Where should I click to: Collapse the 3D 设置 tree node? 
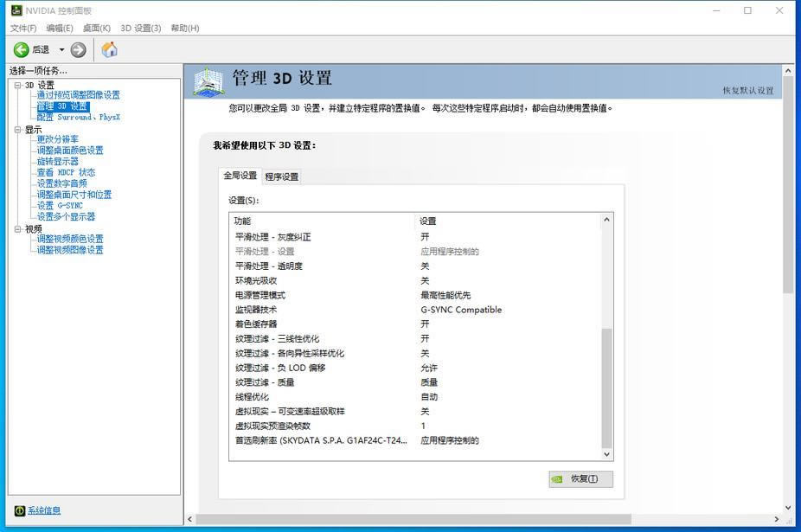[17, 86]
